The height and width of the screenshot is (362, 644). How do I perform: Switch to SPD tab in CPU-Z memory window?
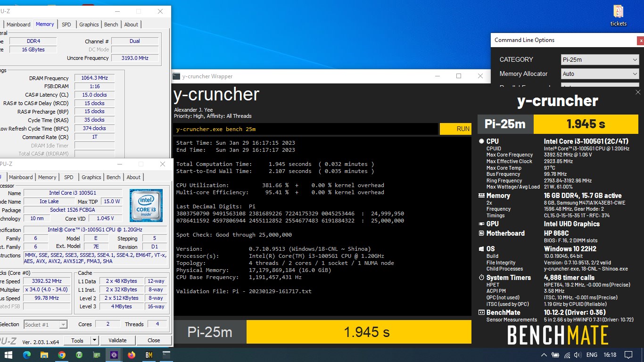66,25
